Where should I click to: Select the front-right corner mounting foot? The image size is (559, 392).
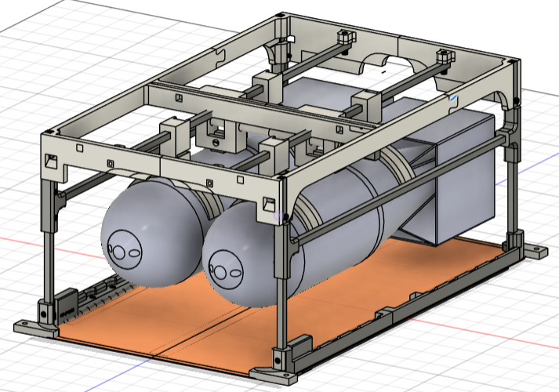pyautogui.click(x=274, y=376)
